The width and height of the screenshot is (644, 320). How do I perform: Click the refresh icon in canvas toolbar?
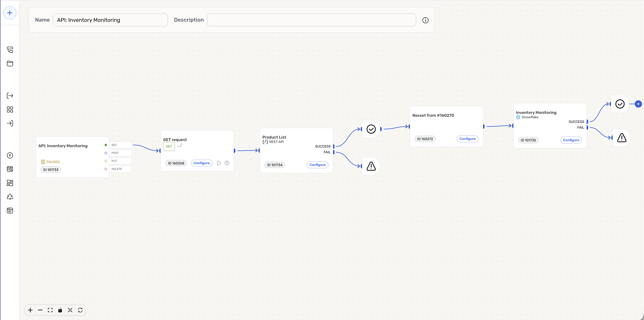[80, 310]
